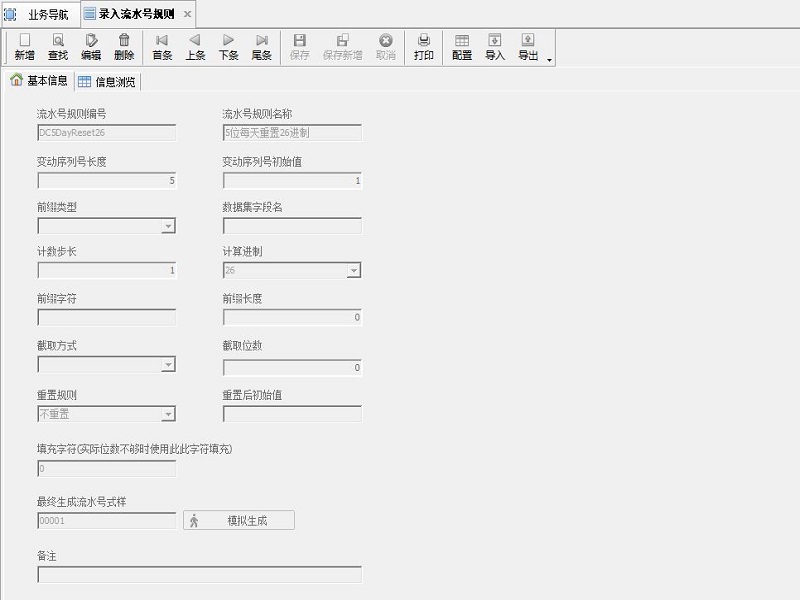
Task: Open the 查找 (Find) tool
Action: [x=58, y=47]
